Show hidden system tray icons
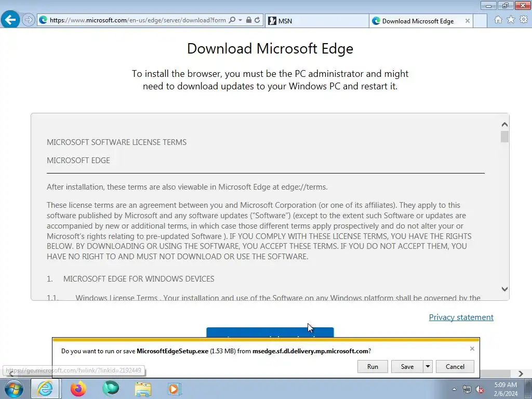The image size is (532, 399). tap(454, 389)
